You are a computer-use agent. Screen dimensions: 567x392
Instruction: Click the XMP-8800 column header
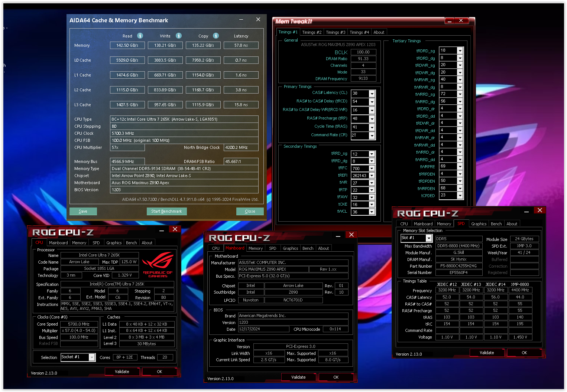tap(520, 284)
